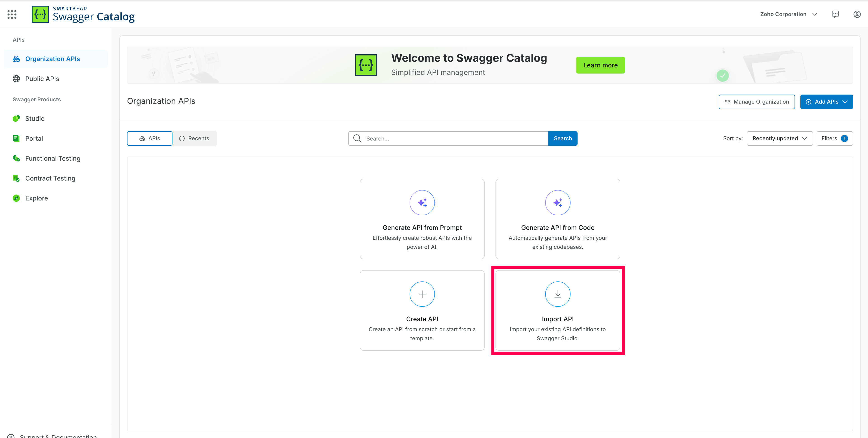Select the Generate API from Code card title
This screenshot has height=438, width=868.
point(557,228)
